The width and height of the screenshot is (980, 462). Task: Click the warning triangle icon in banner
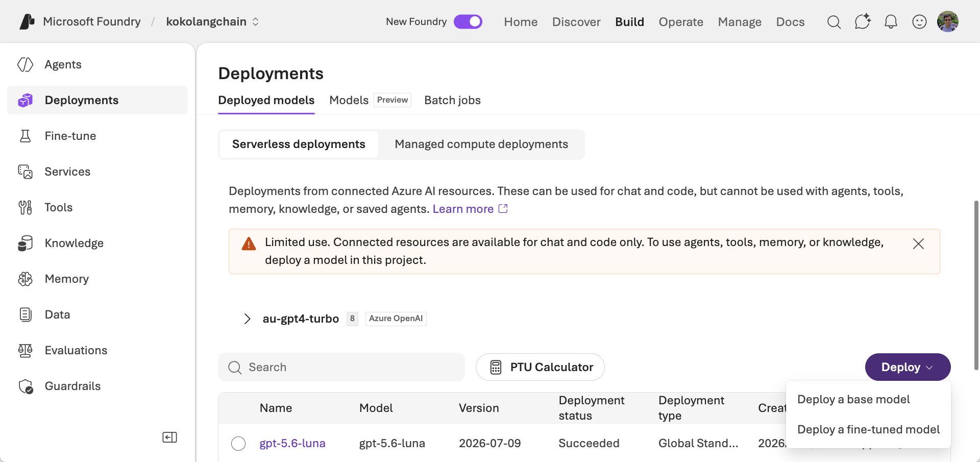click(x=249, y=244)
